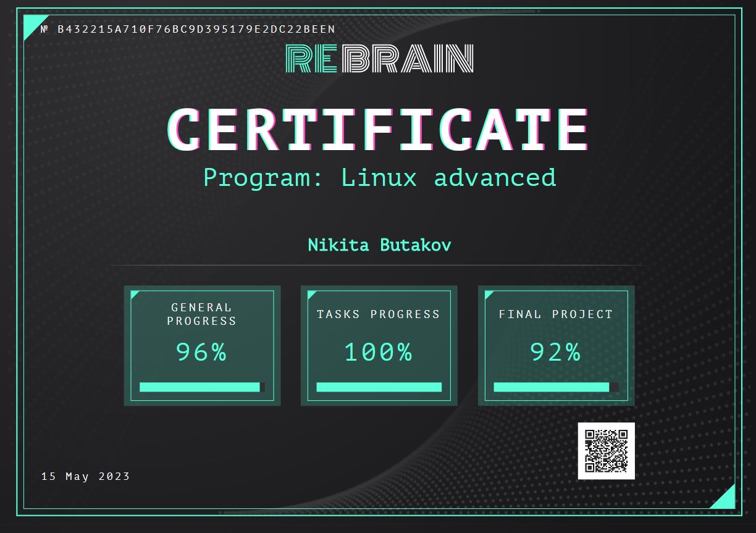This screenshot has width=756, height=533.
Task: Click the 96% value
Action: coord(201,352)
